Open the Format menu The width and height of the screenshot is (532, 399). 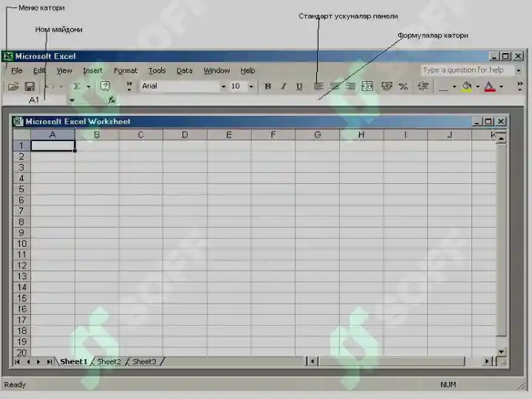point(126,71)
